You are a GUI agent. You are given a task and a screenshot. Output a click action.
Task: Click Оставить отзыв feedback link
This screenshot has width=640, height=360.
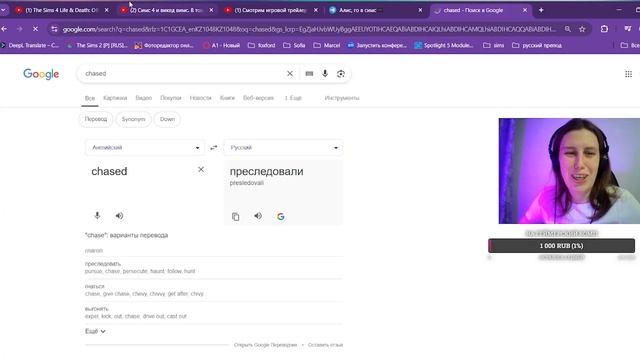325,345
